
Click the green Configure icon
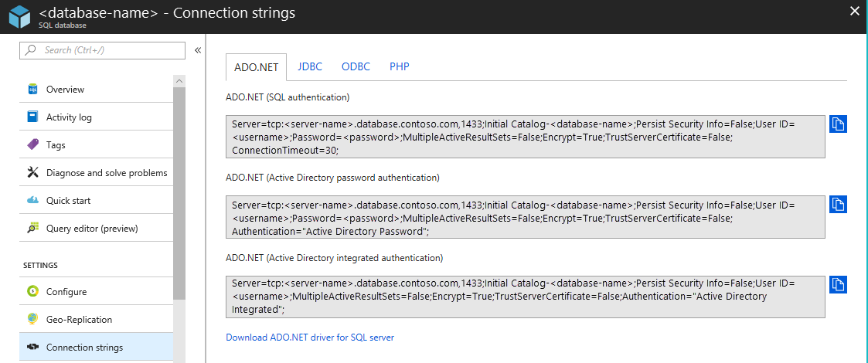33,292
